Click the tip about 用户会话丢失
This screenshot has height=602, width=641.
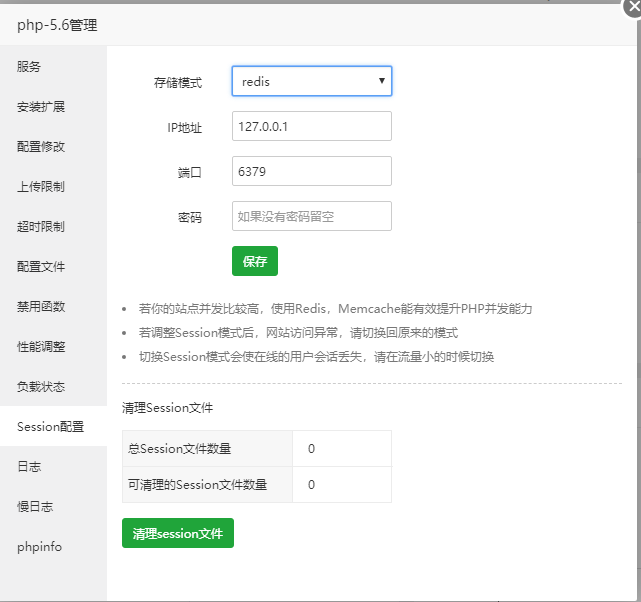316,357
